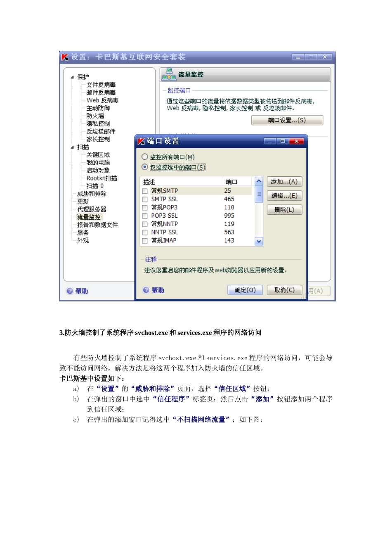Select 反垃圾邮件 in the settings tree
This screenshot has height=555, width=392.
coord(101,132)
